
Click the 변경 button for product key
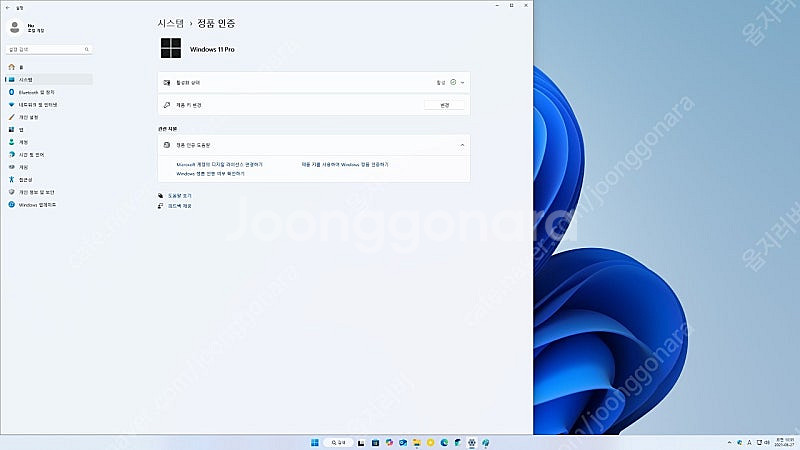(x=444, y=105)
